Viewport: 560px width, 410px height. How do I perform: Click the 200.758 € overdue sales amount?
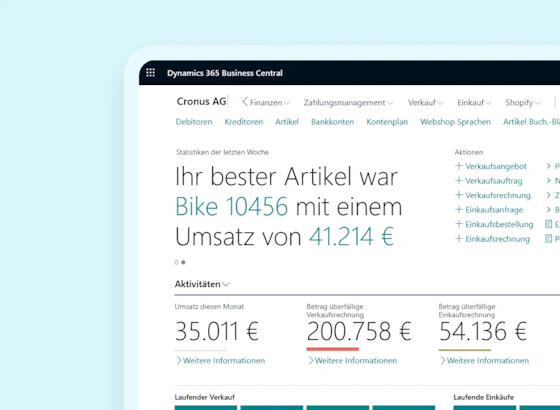tap(359, 331)
